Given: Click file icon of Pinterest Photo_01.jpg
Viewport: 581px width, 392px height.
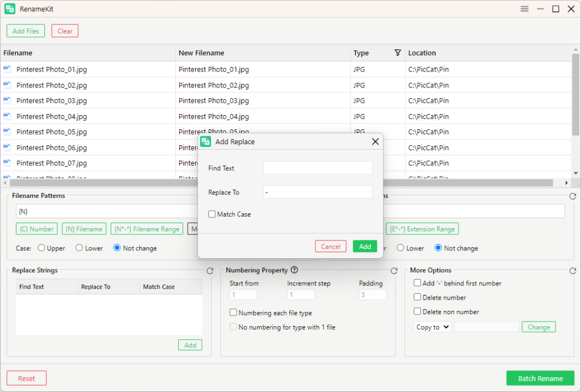Looking at the screenshot, I should tap(7, 69).
